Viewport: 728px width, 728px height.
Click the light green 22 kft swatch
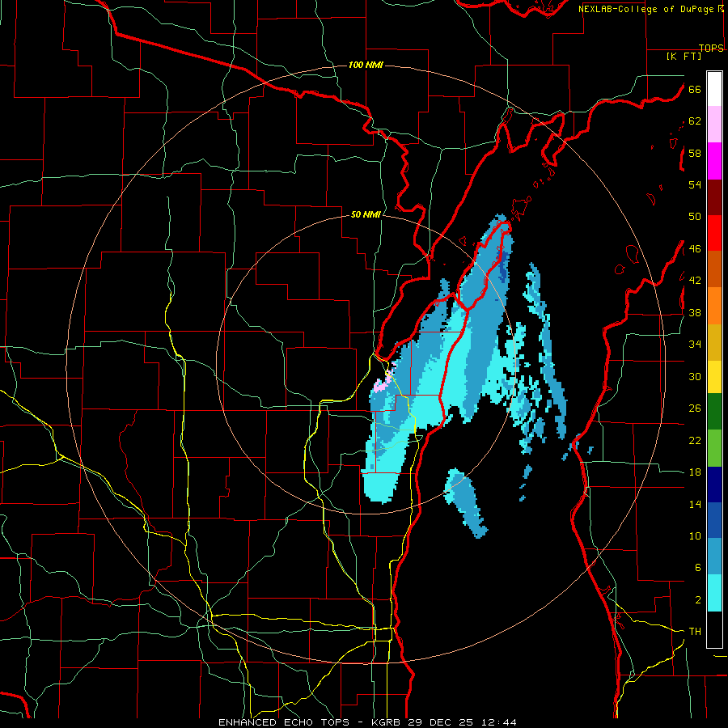pyautogui.click(x=714, y=448)
